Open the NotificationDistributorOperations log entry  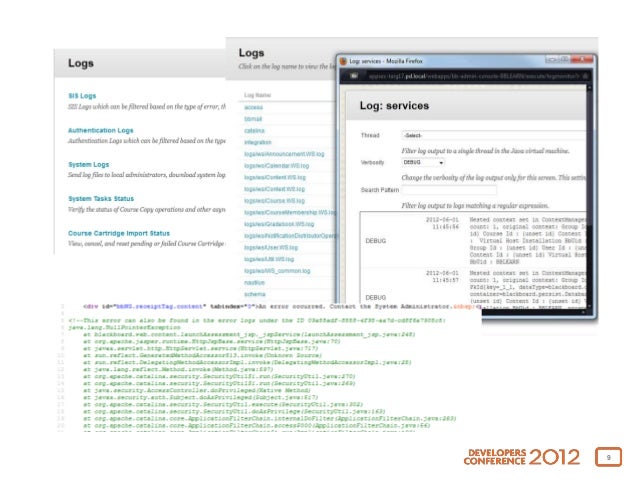click(289, 236)
